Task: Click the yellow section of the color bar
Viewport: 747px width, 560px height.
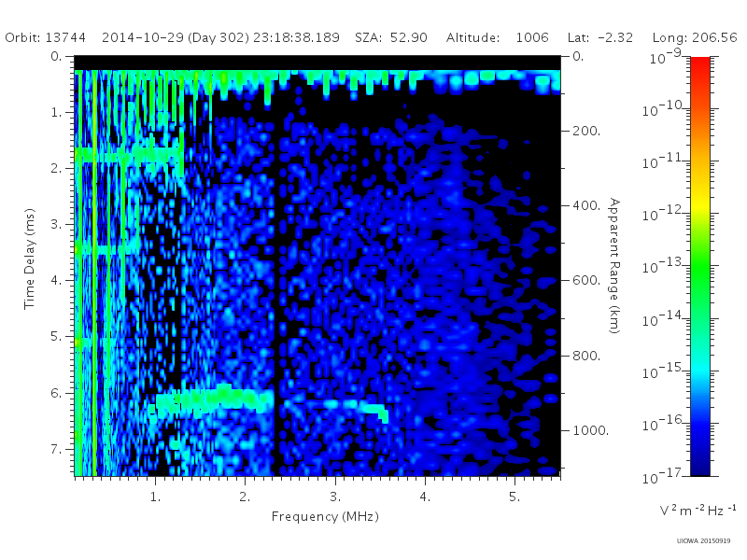Action: click(700, 203)
